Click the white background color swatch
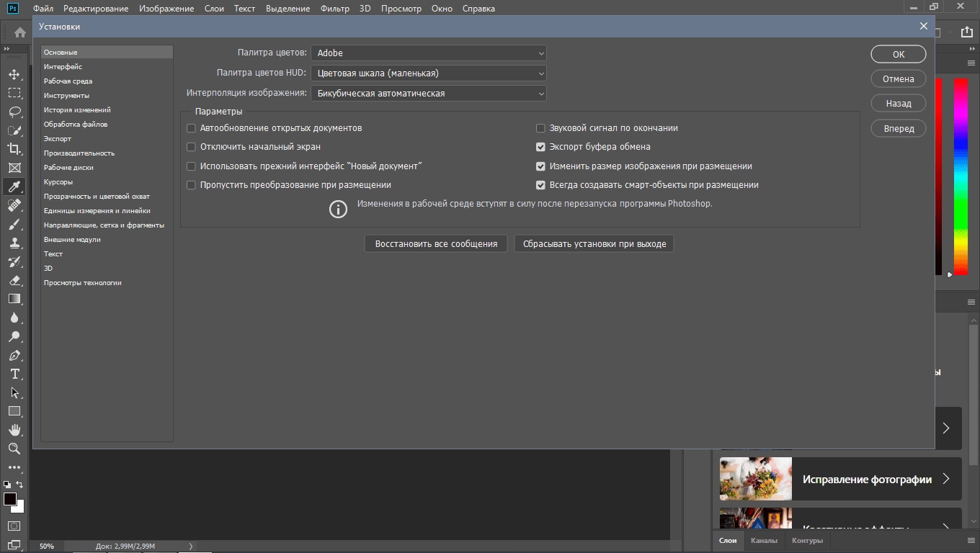980x553 pixels. coord(20,508)
